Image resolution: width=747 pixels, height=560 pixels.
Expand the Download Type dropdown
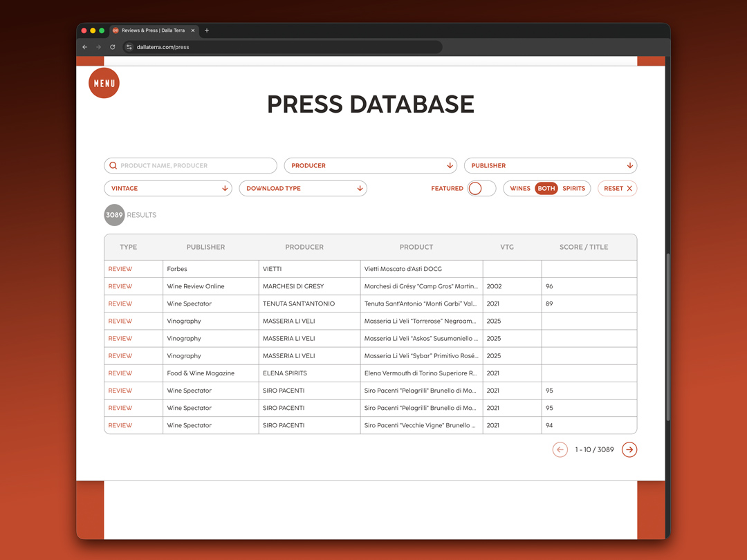[303, 189]
